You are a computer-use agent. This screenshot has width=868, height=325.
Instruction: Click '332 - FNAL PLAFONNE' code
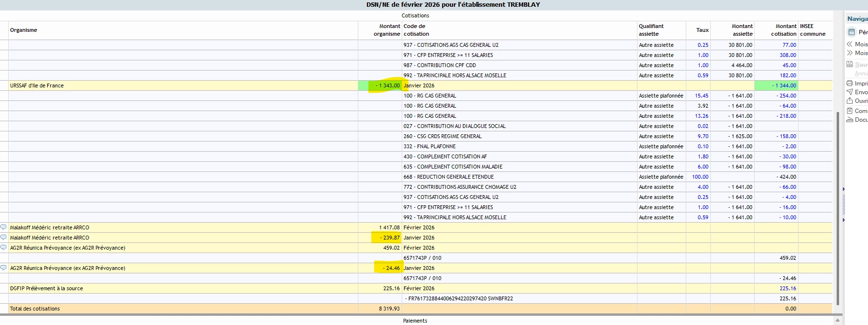(430, 146)
